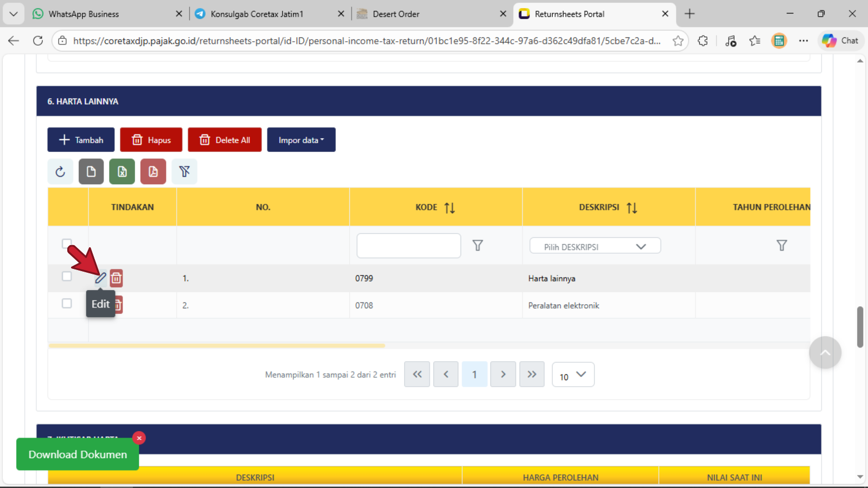Tick the checkbox for row 0799
Viewport: 868px width, 488px height.
(x=67, y=277)
